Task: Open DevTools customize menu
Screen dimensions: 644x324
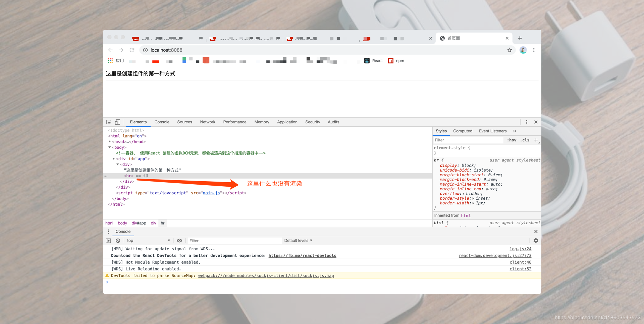Action: [527, 122]
